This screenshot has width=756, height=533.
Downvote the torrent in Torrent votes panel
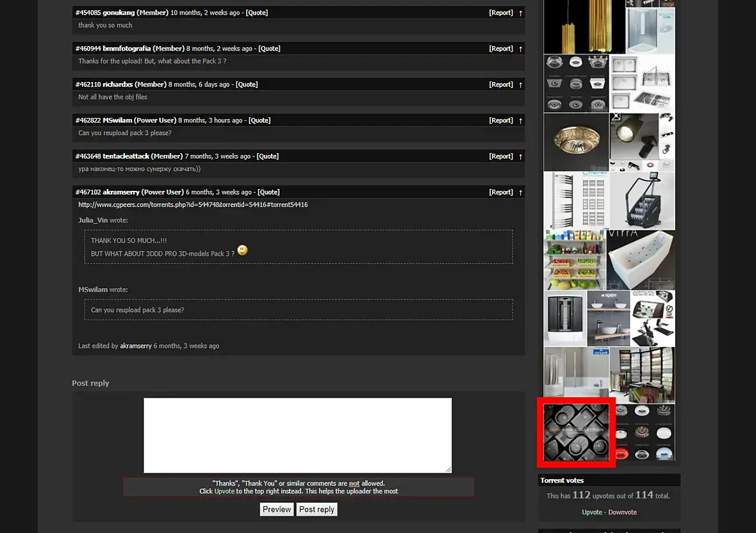click(x=623, y=512)
